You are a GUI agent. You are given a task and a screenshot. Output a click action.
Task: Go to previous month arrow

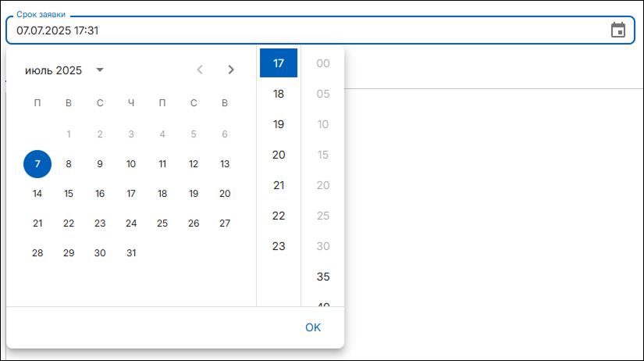coord(200,70)
